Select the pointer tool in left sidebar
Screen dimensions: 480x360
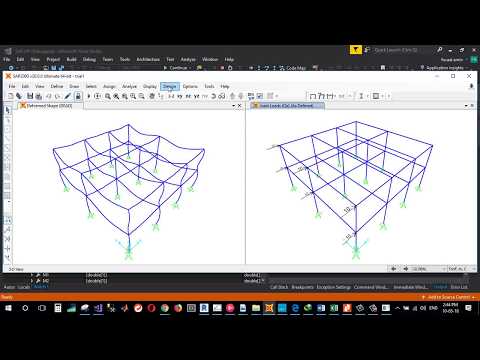7,110
